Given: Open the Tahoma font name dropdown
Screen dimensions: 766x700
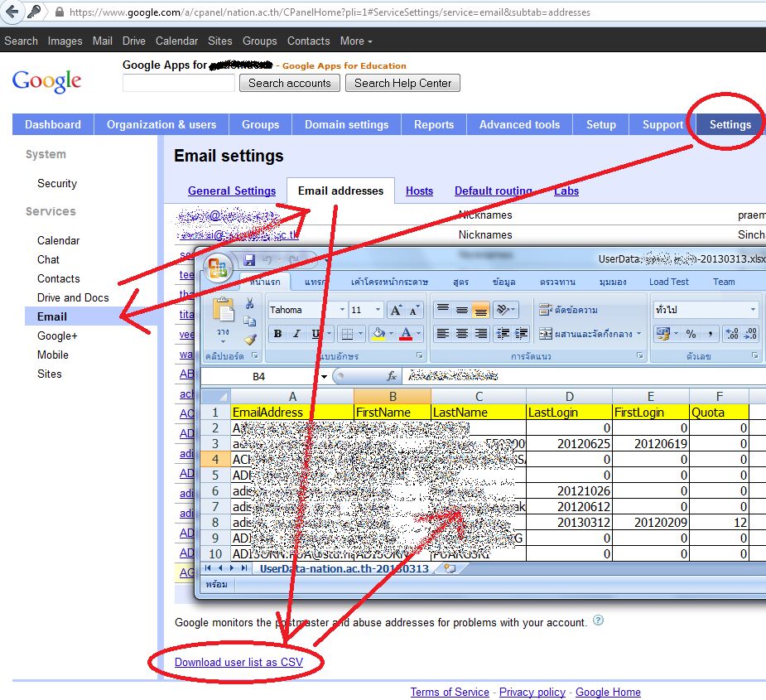Looking at the screenshot, I should 342,310.
